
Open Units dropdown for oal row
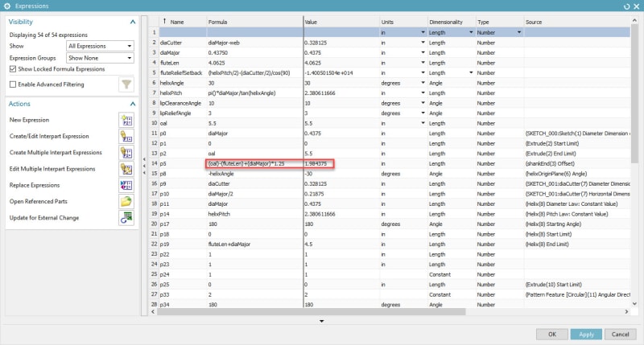(423, 123)
